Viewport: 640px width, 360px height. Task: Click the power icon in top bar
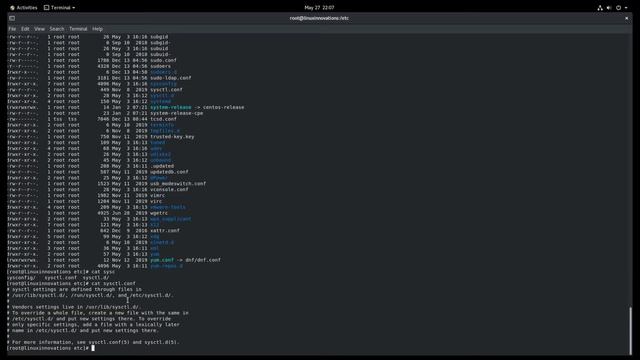point(618,7)
